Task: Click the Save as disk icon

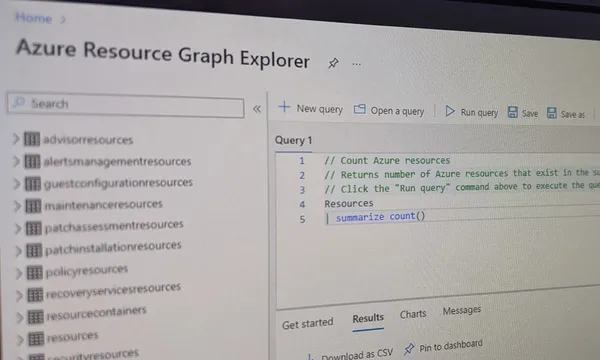Action: tap(551, 113)
